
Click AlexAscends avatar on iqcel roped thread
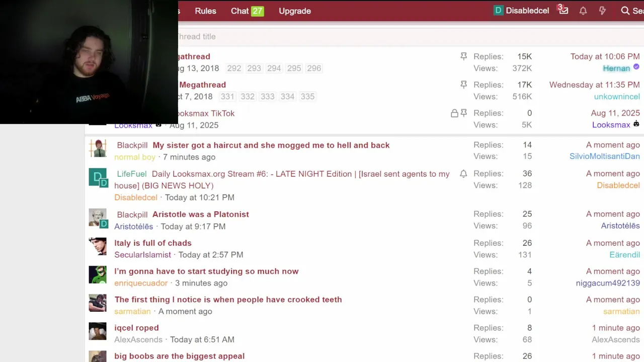(98, 331)
